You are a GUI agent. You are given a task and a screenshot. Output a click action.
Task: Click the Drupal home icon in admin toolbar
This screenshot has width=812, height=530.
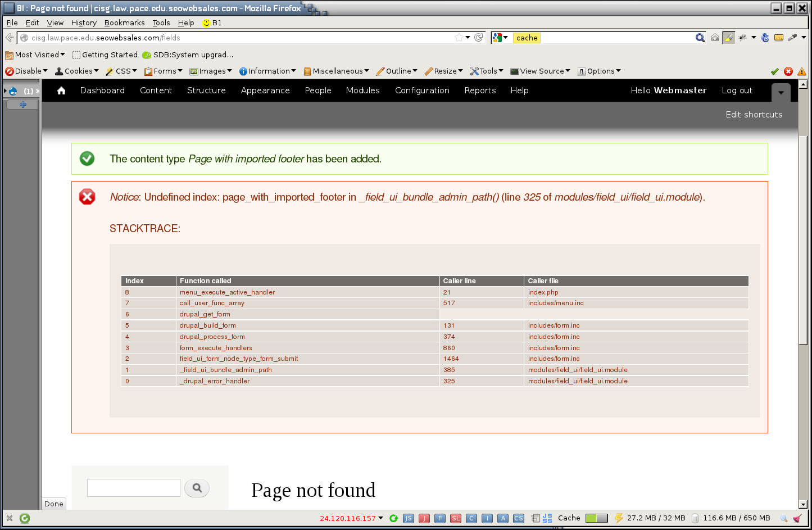(x=61, y=90)
